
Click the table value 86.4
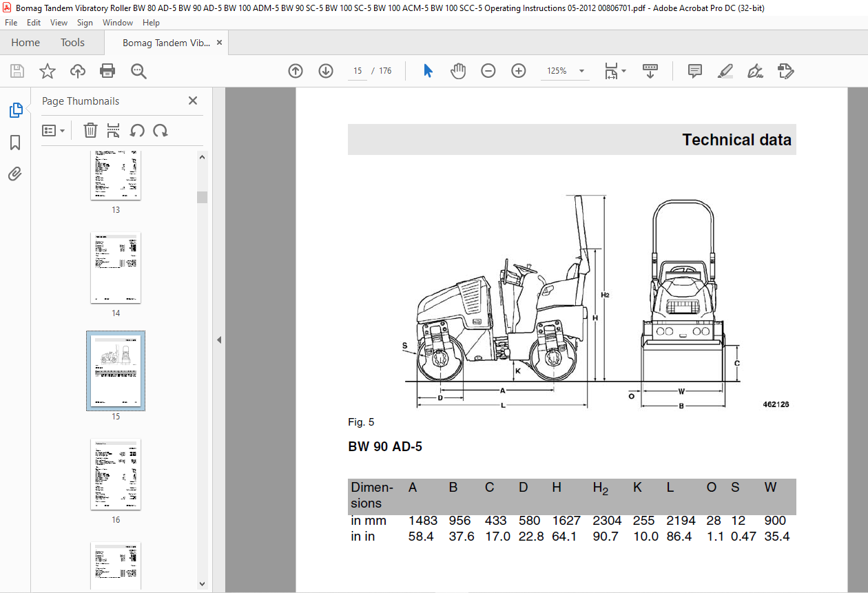pyautogui.click(x=679, y=536)
